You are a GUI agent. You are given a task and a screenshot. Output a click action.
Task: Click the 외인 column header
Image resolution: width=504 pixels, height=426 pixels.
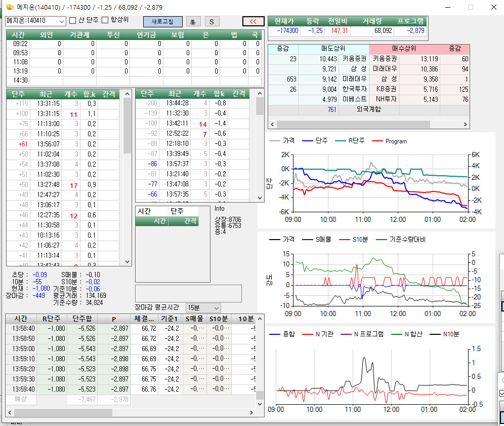[47, 35]
